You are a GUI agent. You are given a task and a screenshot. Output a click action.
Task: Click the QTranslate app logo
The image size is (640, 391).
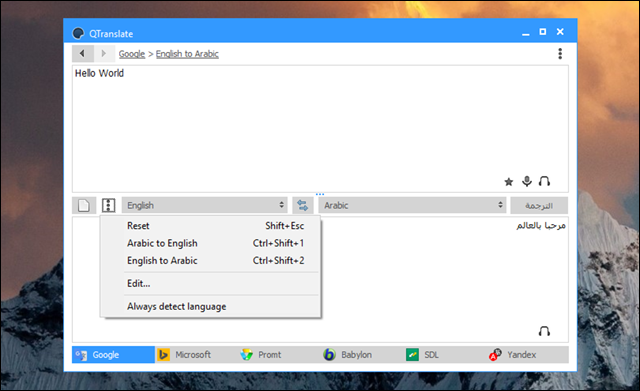click(x=78, y=33)
